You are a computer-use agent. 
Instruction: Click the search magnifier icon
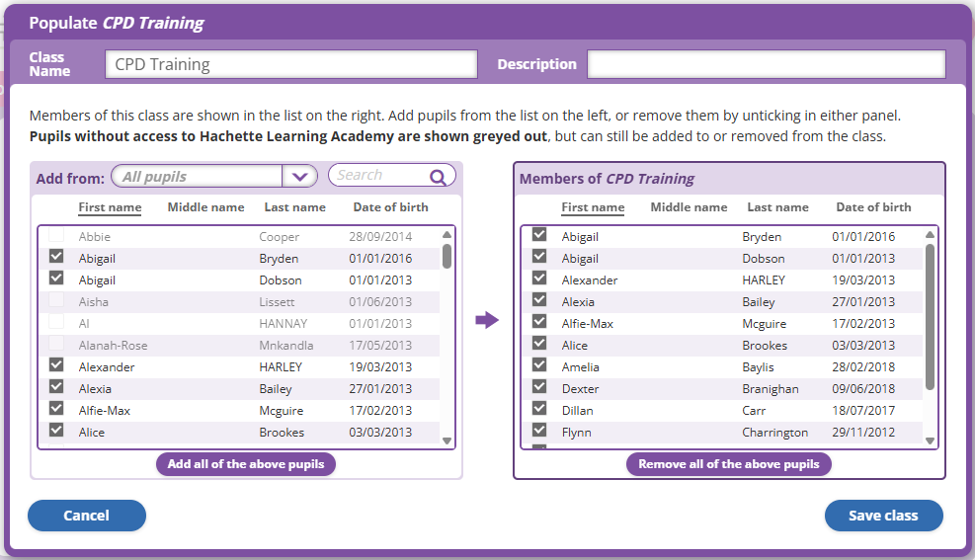pos(438,177)
